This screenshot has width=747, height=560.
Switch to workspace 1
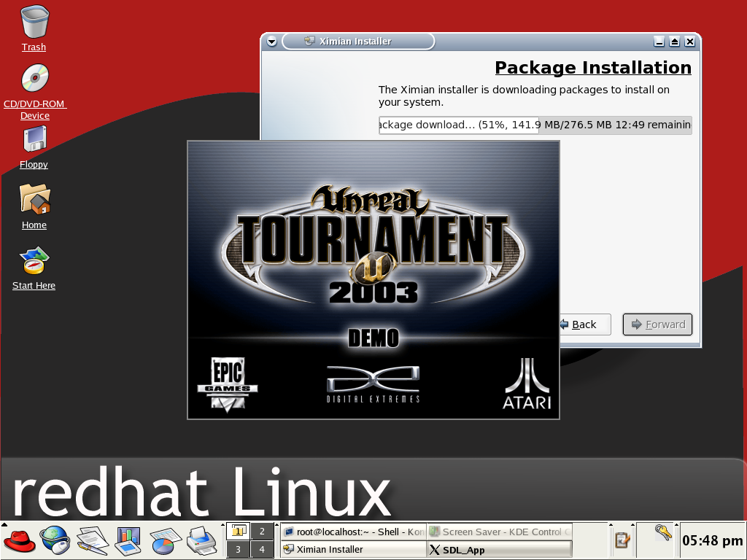(238, 531)
